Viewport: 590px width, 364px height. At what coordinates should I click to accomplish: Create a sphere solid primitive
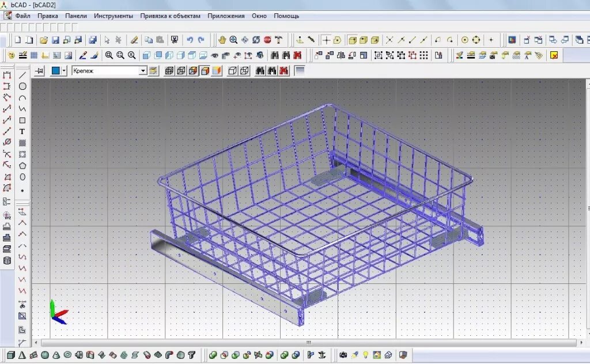coord(45,355)
